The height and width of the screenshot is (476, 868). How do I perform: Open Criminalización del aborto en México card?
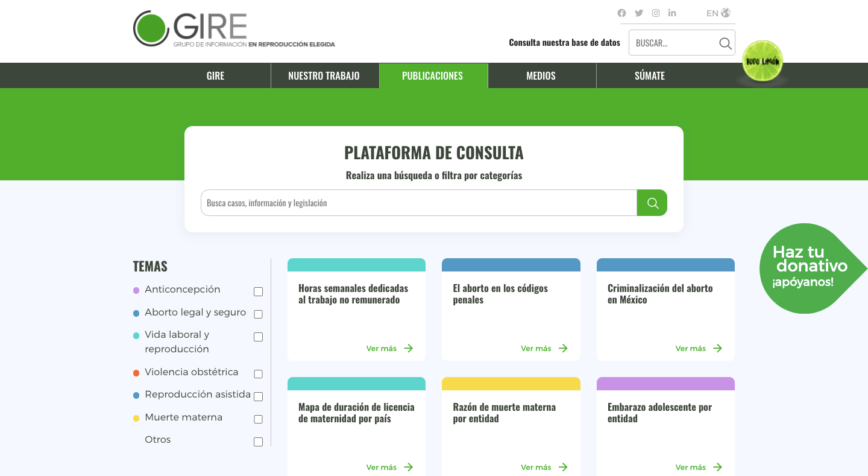pos(660,294)
